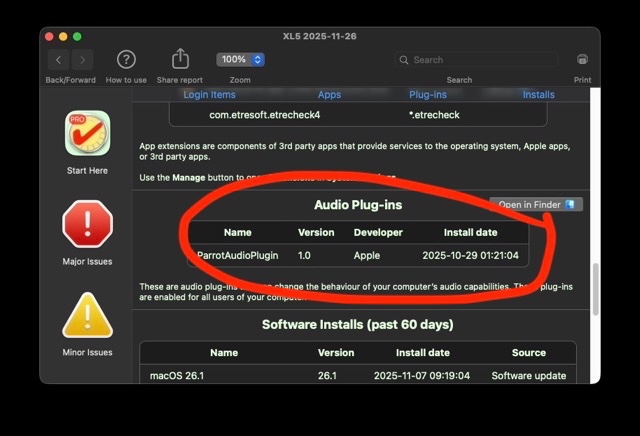Select the Apple developer cell
Image resolution: width=640 pixels, height=436 pixels.
tap(367, 256)
